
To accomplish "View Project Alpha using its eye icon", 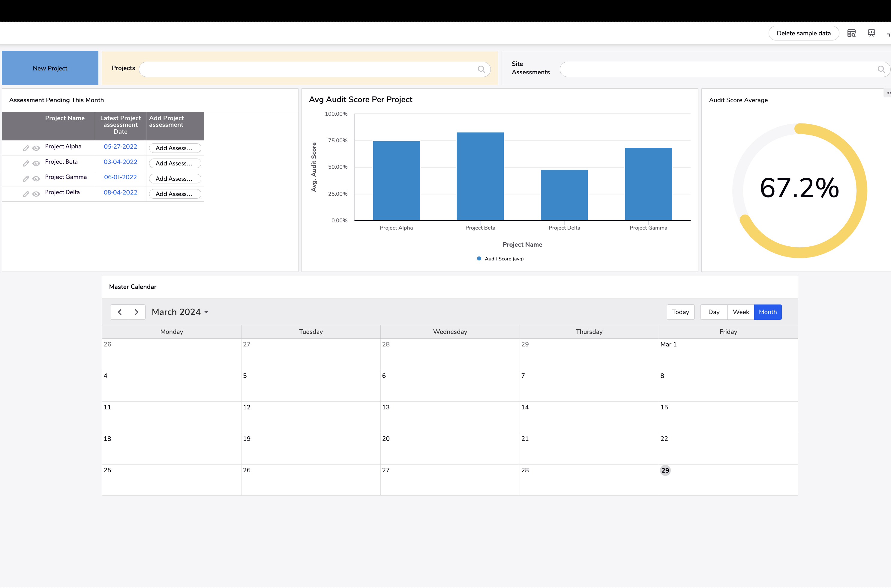I will click(36, 148).
